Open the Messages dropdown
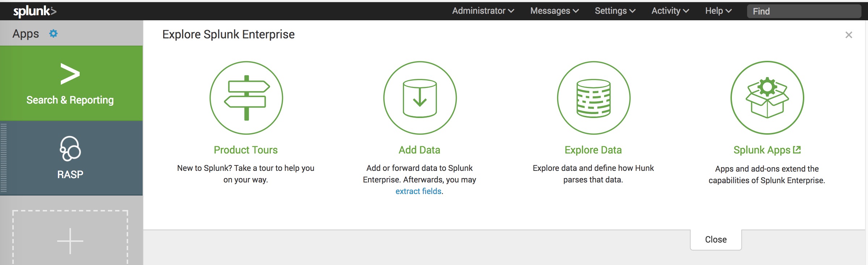Viewport: 868px width, 265px height. click(554, 11)
